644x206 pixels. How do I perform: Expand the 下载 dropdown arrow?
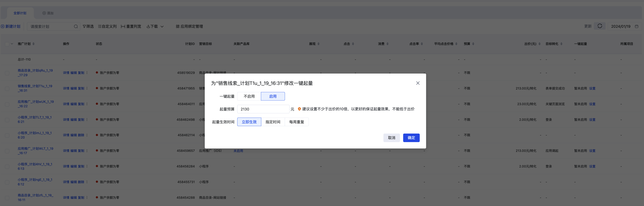click(x=162, y=26)
